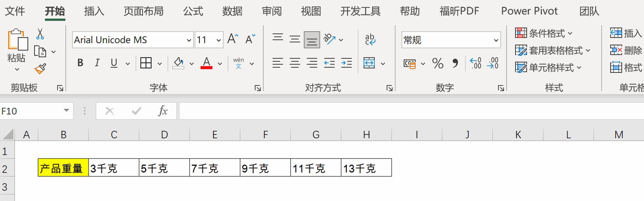This screenshot has height=201, width=644.
Task: Apply the red font color swatch
Action: coord(206,63)
